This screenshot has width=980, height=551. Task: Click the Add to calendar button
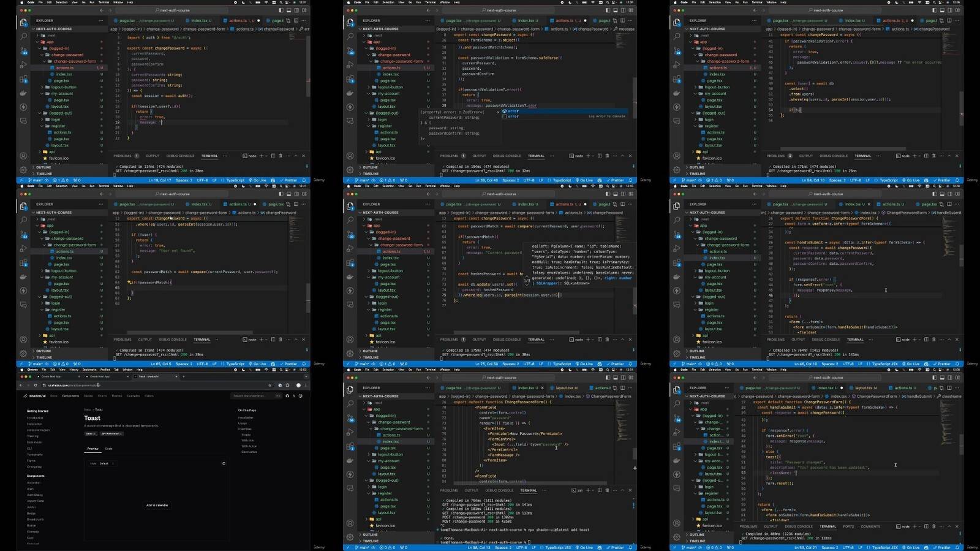157,505
